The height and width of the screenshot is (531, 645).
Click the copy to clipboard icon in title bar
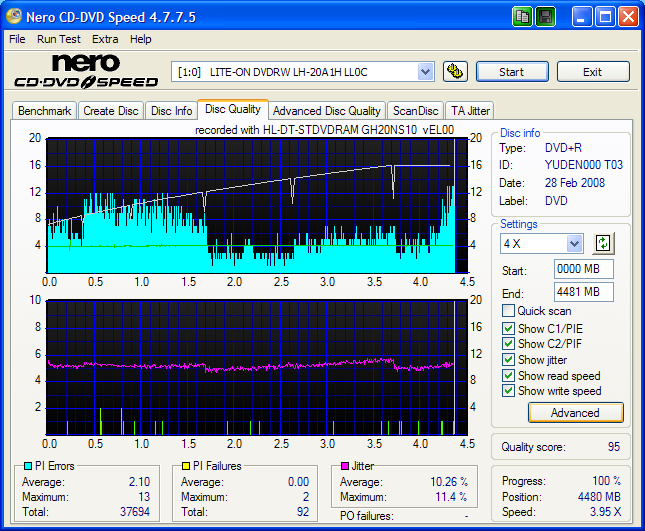click(523, 17)
